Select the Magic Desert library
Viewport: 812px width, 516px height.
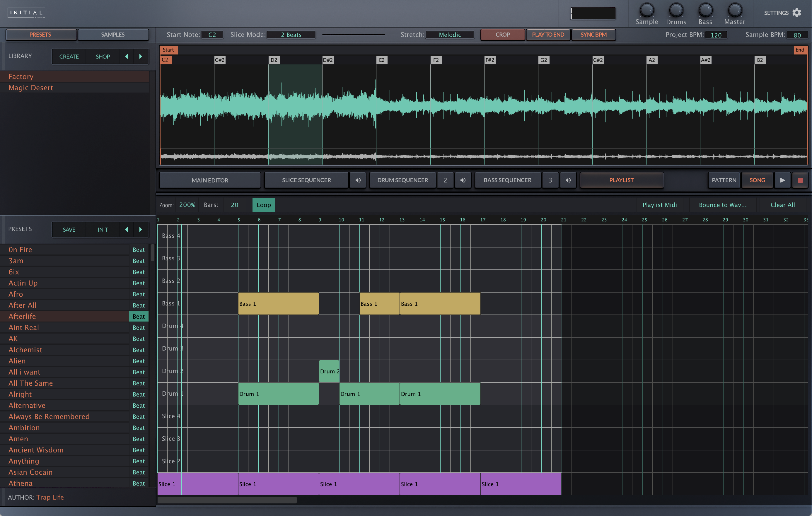click(74, 88)
